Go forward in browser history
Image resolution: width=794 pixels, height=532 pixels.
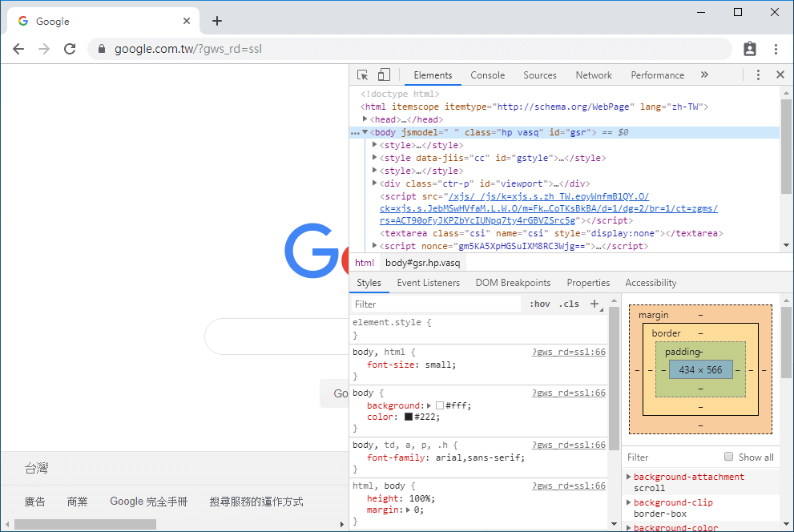point(44,49)
